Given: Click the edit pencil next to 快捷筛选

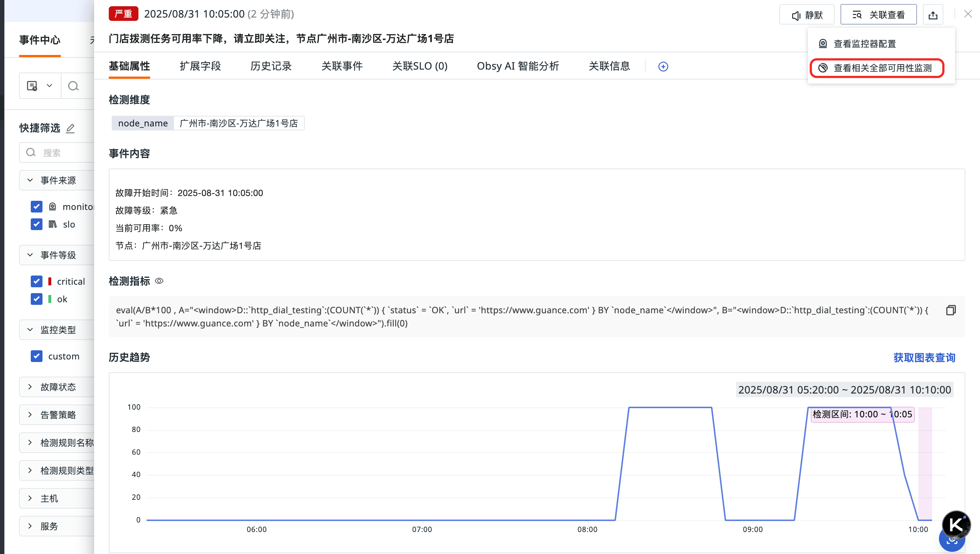Looking at the screenshot, I should coord(70,128).
